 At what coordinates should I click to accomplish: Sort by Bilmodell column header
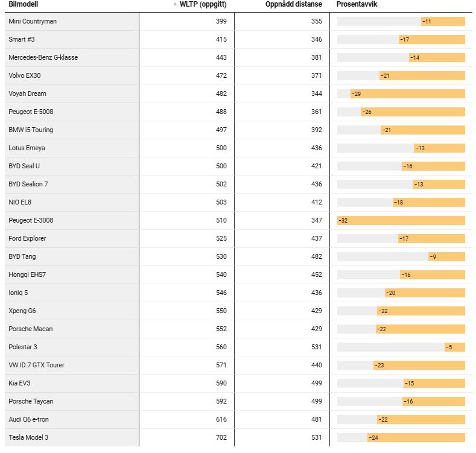pyautogui.click(x=24, y=4)
